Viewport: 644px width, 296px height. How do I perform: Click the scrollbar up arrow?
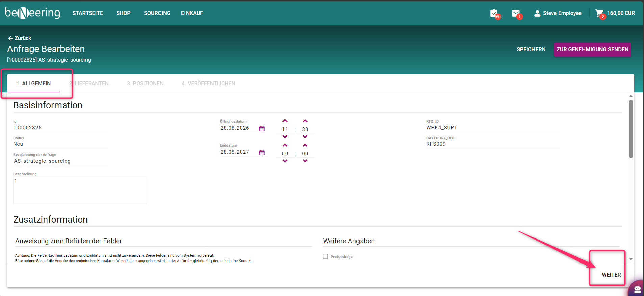pyautogui.click(x=631, y=96)
